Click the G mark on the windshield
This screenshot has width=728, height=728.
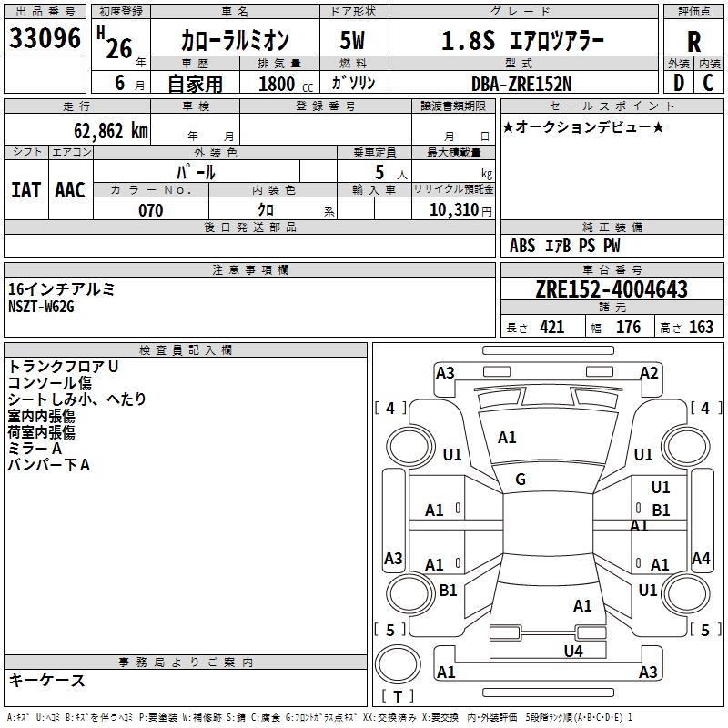[x=521, y=480]
